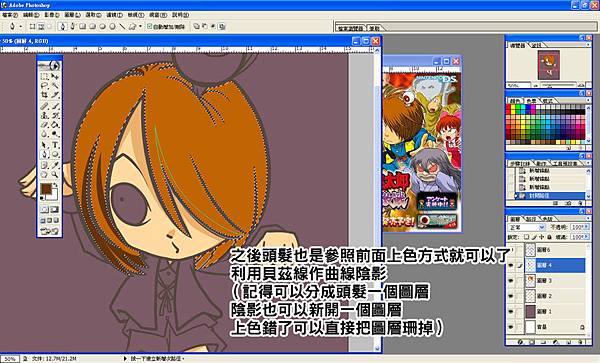Select the Rectangular Marquee tool in toolbox
Screen dimensions: 600x363
coord(44,77)
